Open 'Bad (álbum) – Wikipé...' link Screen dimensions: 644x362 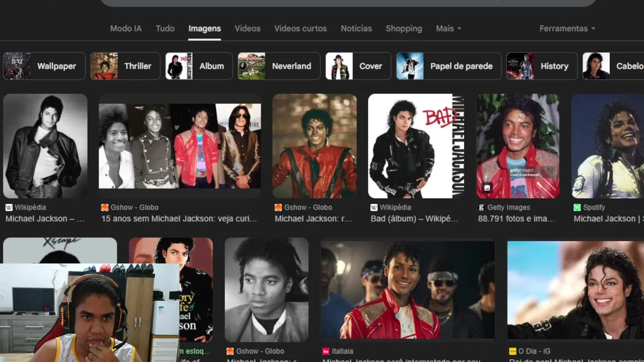[415, 219]
